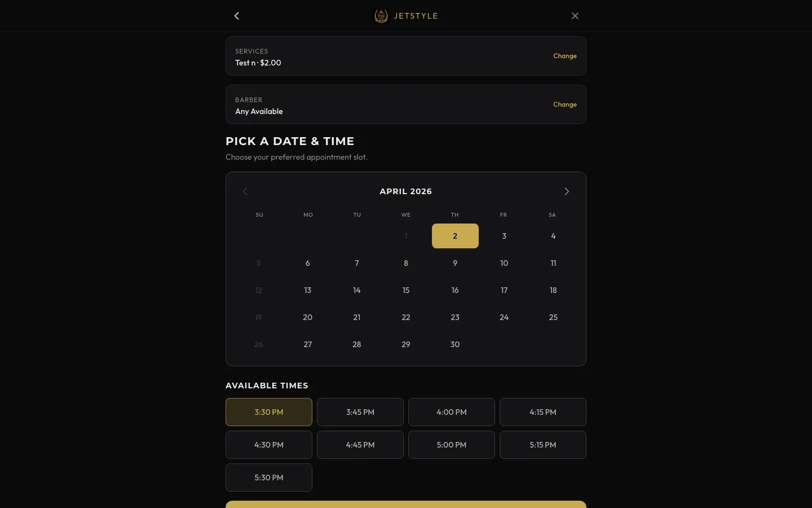Select April 24 in the calendar grid

[x=504, y=317]
